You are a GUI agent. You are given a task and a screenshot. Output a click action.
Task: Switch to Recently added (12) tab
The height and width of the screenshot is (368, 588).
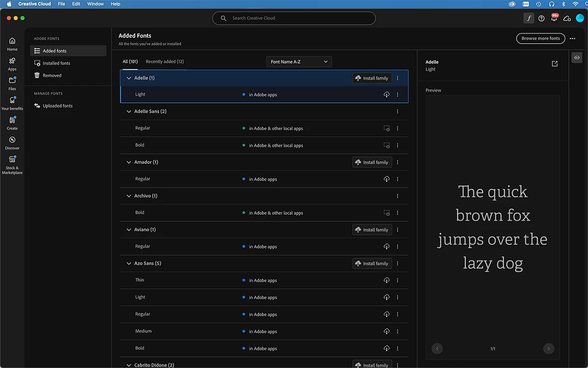coord(165,62)
